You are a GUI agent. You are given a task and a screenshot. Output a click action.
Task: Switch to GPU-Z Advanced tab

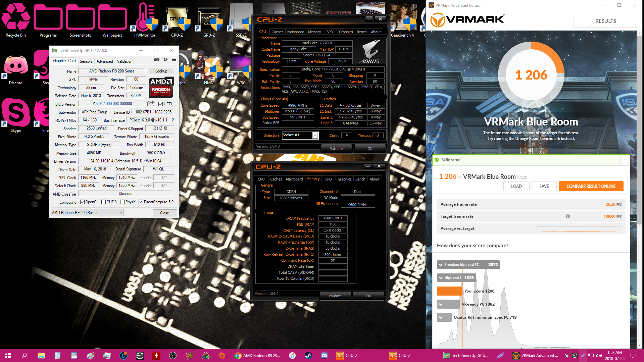(105, 61)
